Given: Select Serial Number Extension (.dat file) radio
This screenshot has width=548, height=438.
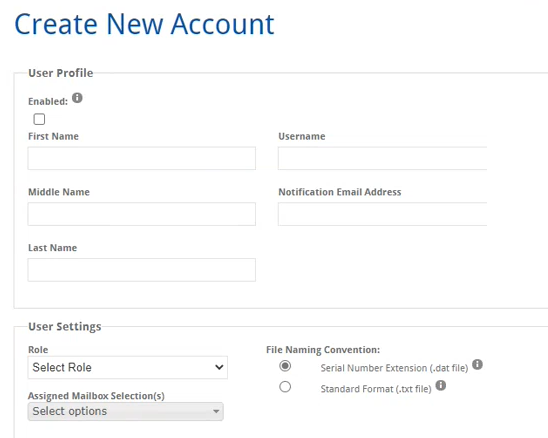Looking at the screenshot, I should pyautogui.click(x=285, y=366).
